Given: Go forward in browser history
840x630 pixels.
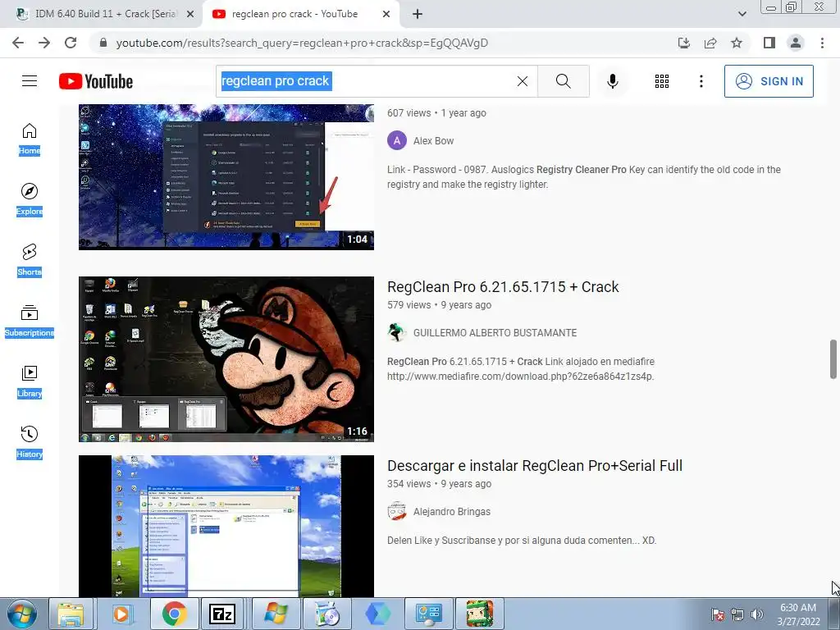Looking at the screenshot, I should coord(44,43).
